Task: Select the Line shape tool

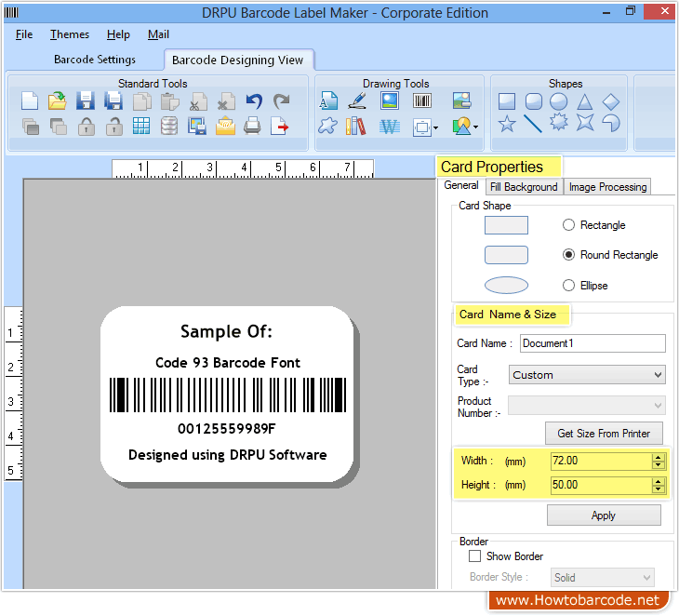Action: pyautogui.click(x=533, y=124)
